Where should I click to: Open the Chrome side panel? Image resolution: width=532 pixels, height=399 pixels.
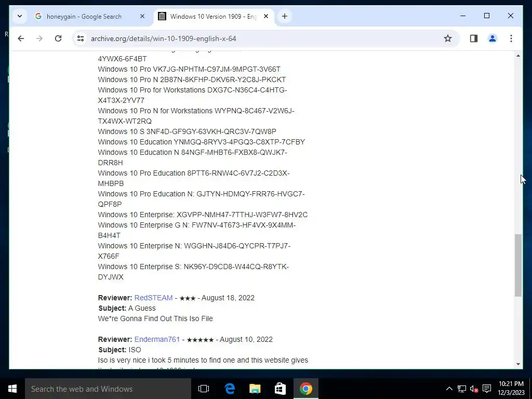tap(474, 38)
